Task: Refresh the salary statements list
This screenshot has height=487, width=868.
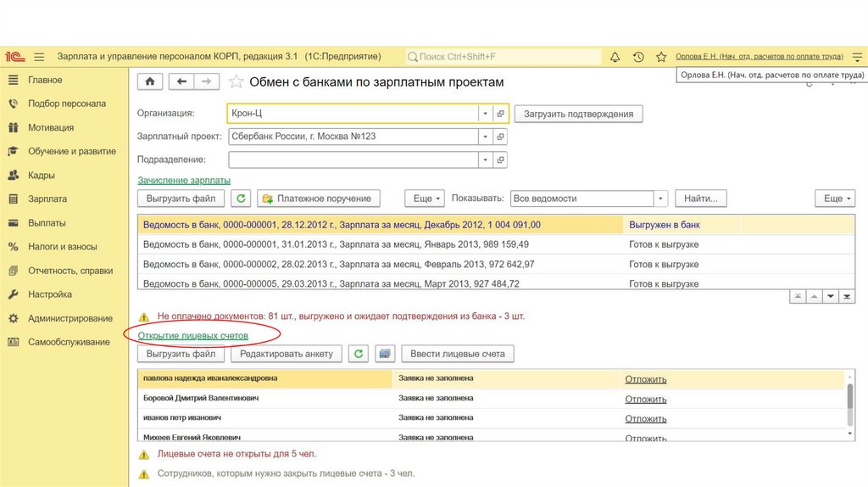Action: pyautogui.click(x=242, y=199)
